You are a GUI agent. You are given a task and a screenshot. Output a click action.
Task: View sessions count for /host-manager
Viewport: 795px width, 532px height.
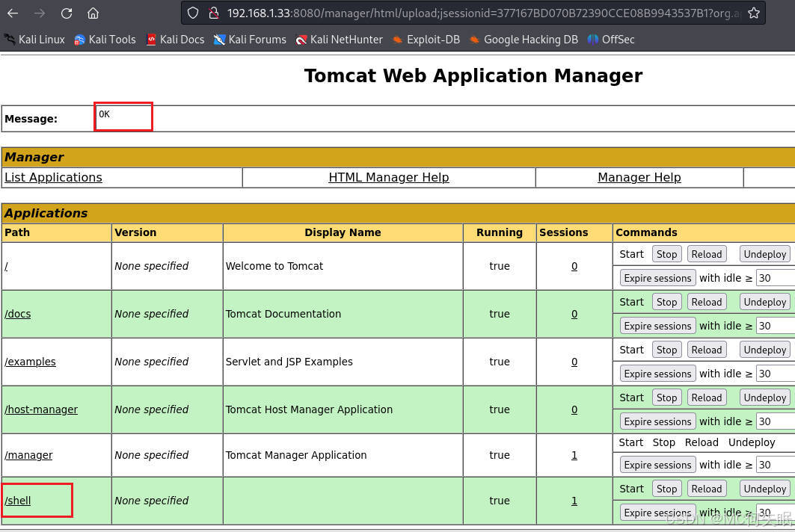[x=574, y=409]
